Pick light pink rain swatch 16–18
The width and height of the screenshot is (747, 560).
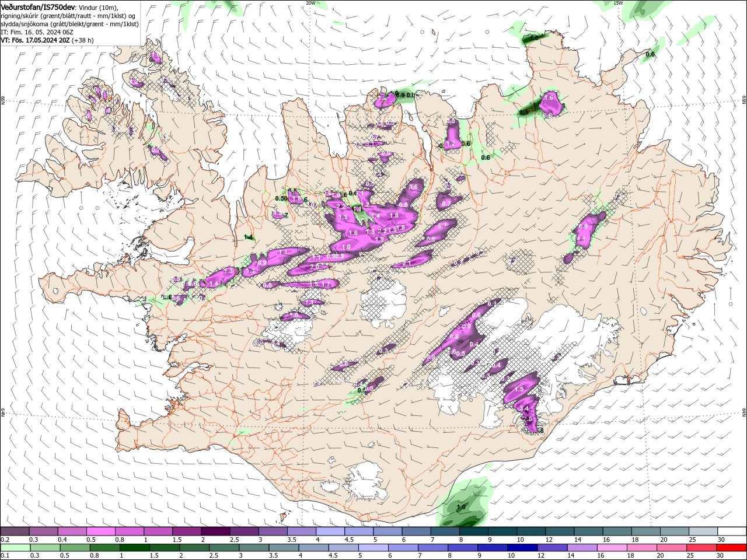click(612, 548)
